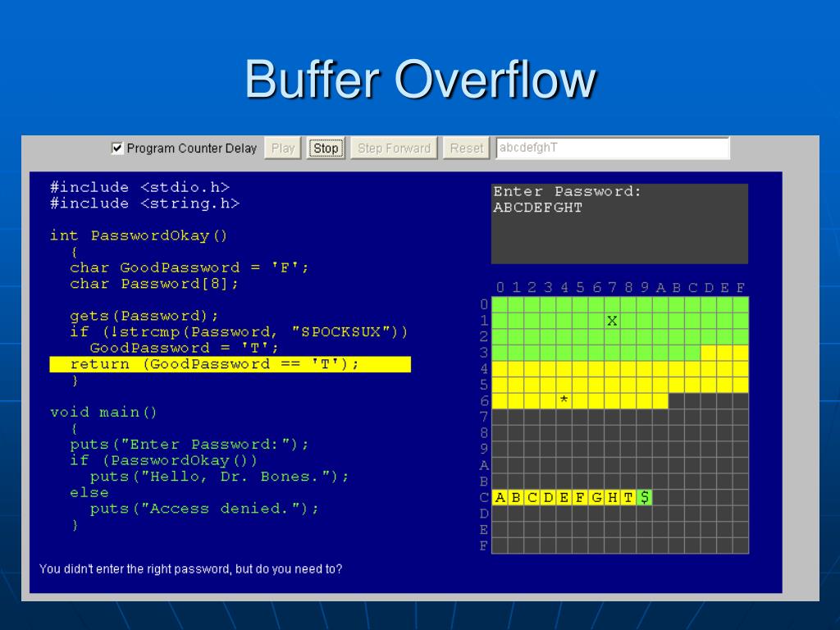
Task: Click the memory cell containing 'A' in row C
Action: tap(500, 497)
